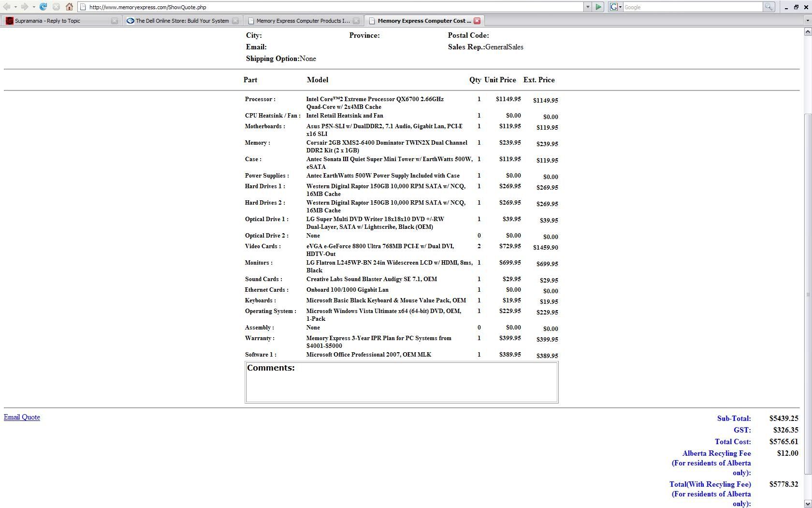Viewport: 812px width, 508px height.
Task: Click the scrollbar down arrow
Action: 808,504
